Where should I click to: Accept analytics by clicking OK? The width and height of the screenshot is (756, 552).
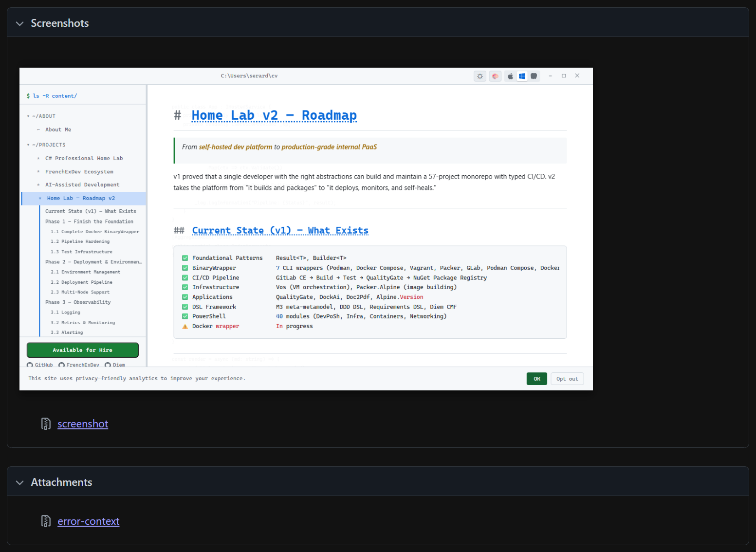click(536, 378)
